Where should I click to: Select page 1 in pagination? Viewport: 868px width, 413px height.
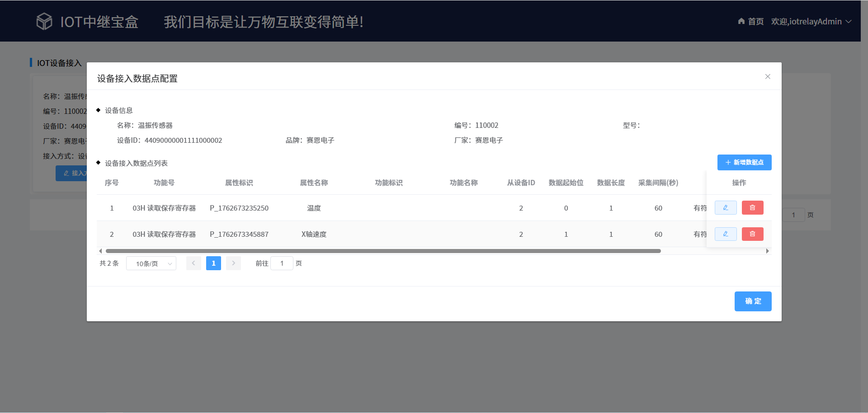point(213,263)
